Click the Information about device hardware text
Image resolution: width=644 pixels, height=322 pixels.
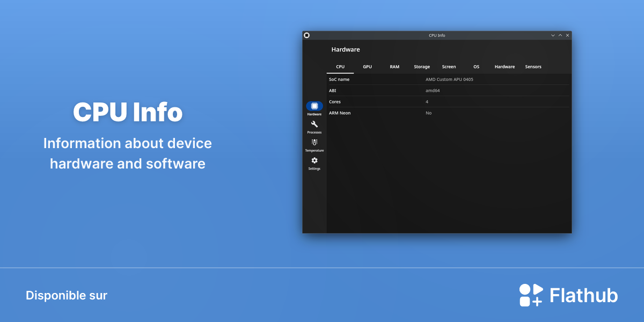[x=128, y=153]
